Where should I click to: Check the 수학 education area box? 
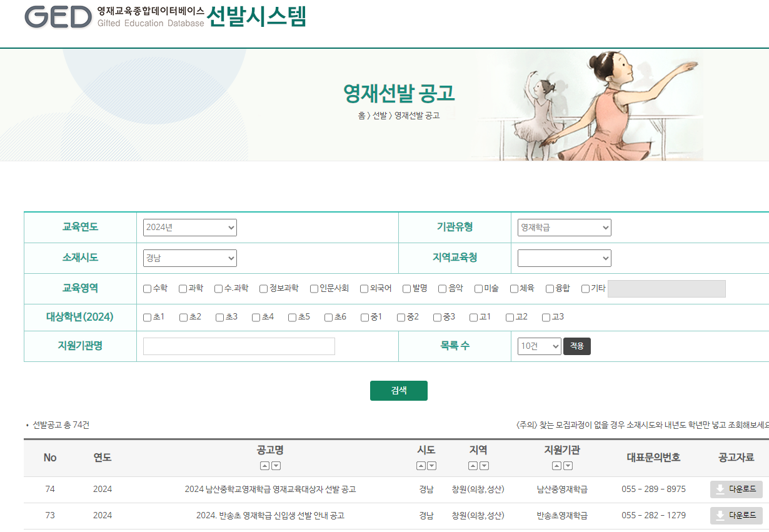pyautogui.click(x=147, y=289)
